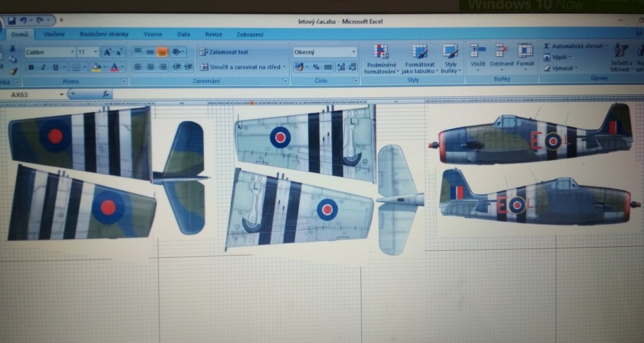Switch to the Vložení ribbon tab
644x343 pixels.
54,34
